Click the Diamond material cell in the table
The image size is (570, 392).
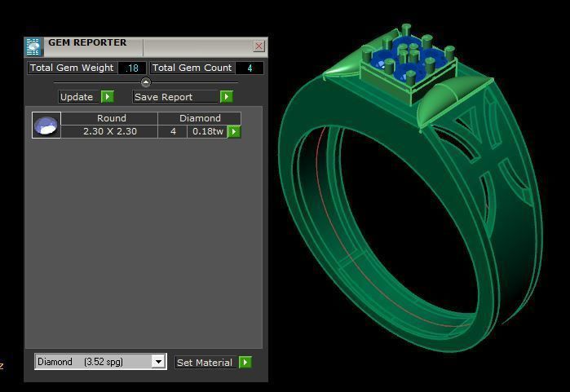200,118
